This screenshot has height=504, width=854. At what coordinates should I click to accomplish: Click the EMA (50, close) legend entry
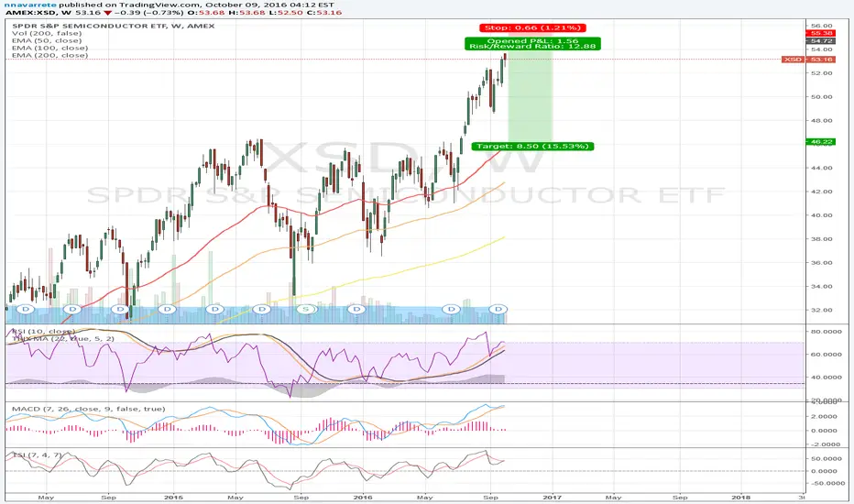tap(47, 40)
